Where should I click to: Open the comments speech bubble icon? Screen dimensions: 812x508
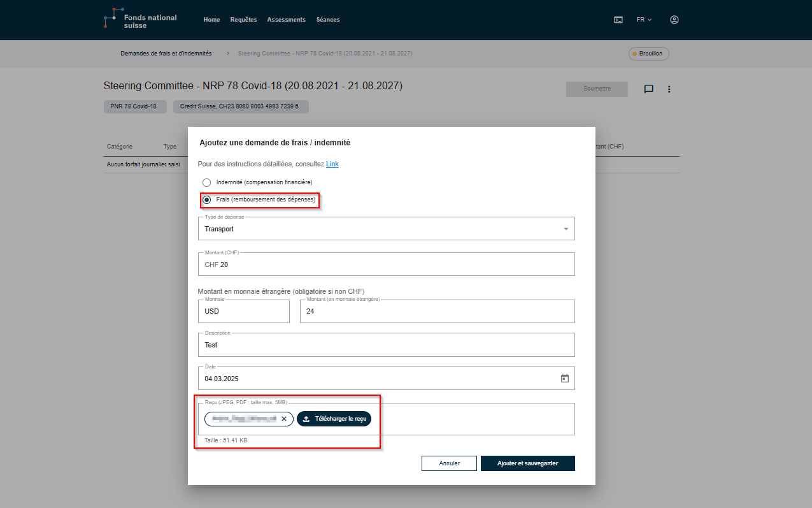coord(649,89)
